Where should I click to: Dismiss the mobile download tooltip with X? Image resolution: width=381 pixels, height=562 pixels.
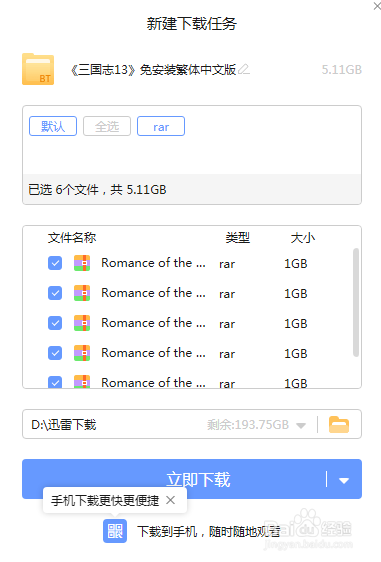coord(171,500)
